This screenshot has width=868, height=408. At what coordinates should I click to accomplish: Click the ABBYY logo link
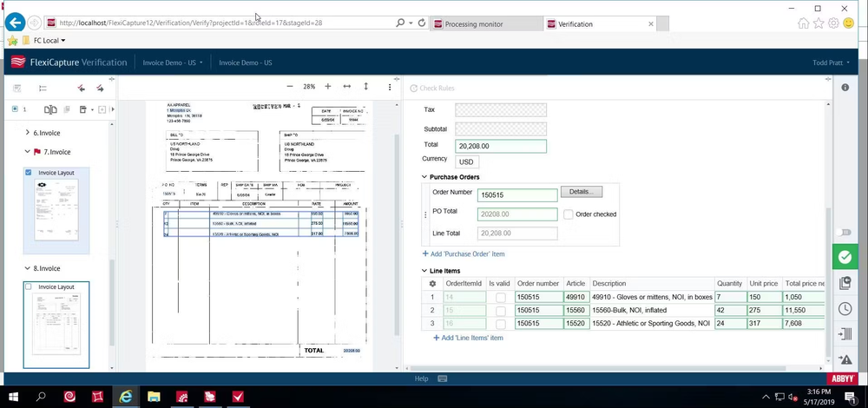click(845, 378)
